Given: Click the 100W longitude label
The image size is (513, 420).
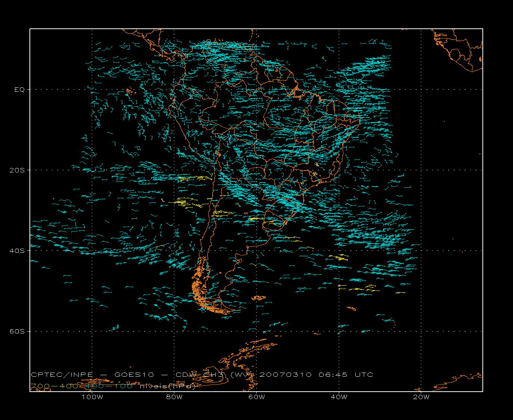Looking at the screenshot, I should [92, 397].
